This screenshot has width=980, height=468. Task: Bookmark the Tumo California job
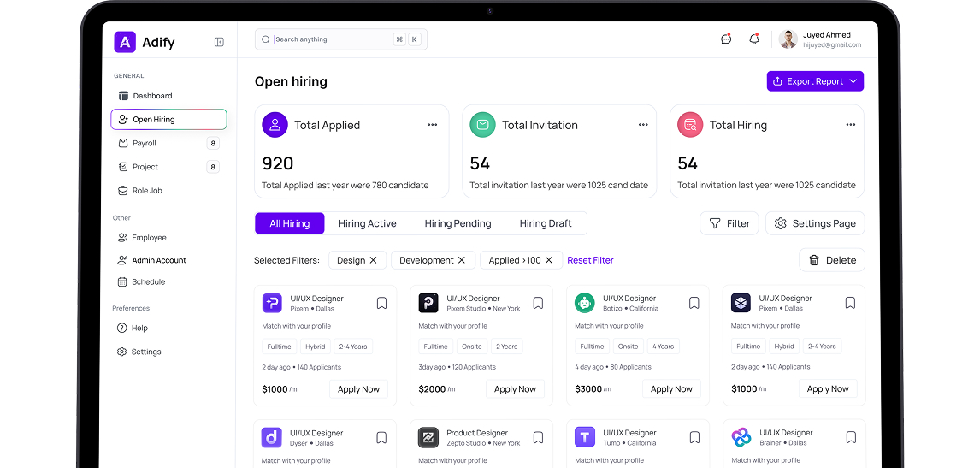[694, 438]
